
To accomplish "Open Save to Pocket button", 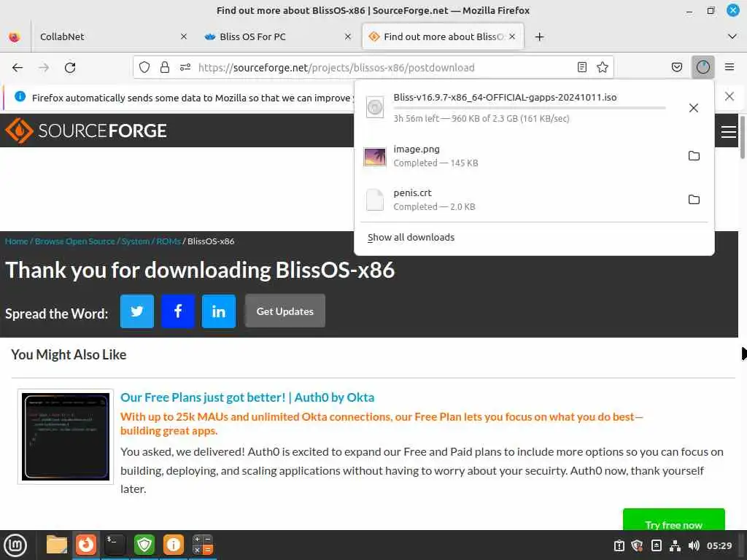I will click(x=676, y=67).
